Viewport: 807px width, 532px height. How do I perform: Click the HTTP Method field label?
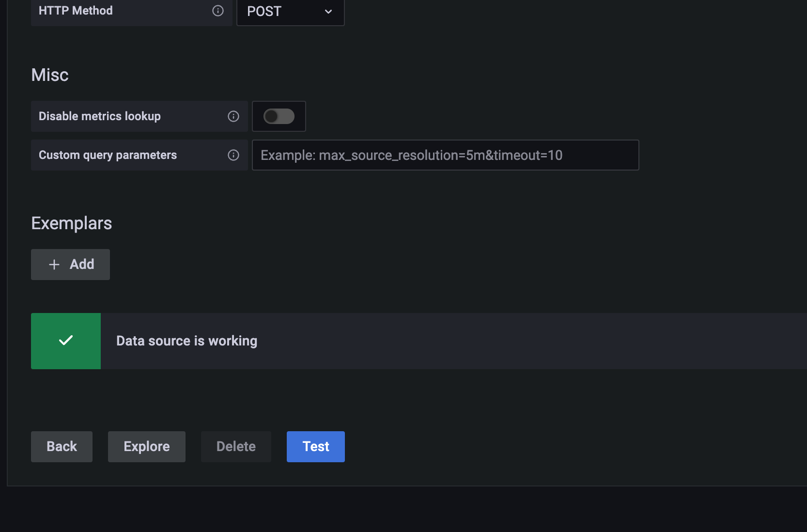75,10
